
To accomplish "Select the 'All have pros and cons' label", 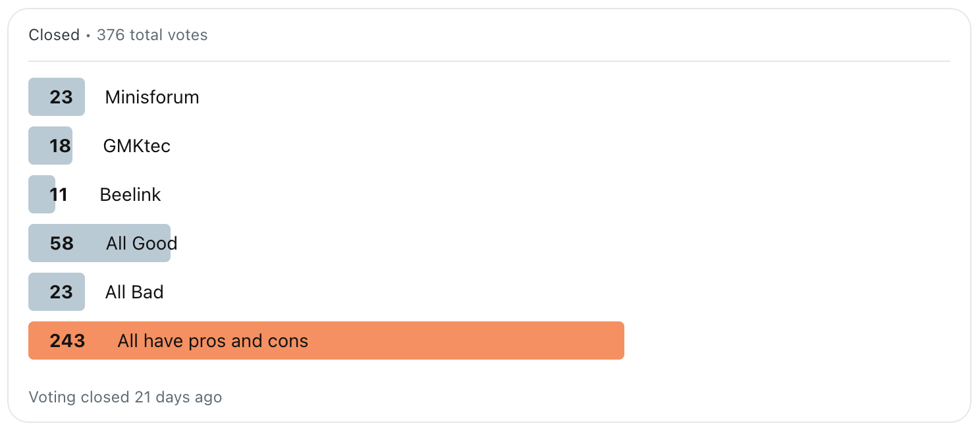I will tap(213, 341).
